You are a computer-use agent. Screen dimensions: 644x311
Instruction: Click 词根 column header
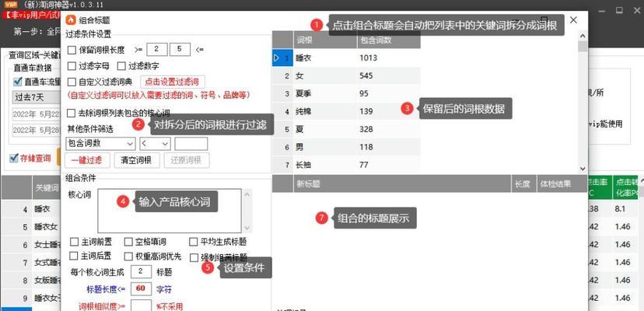[x=325, y=40]
